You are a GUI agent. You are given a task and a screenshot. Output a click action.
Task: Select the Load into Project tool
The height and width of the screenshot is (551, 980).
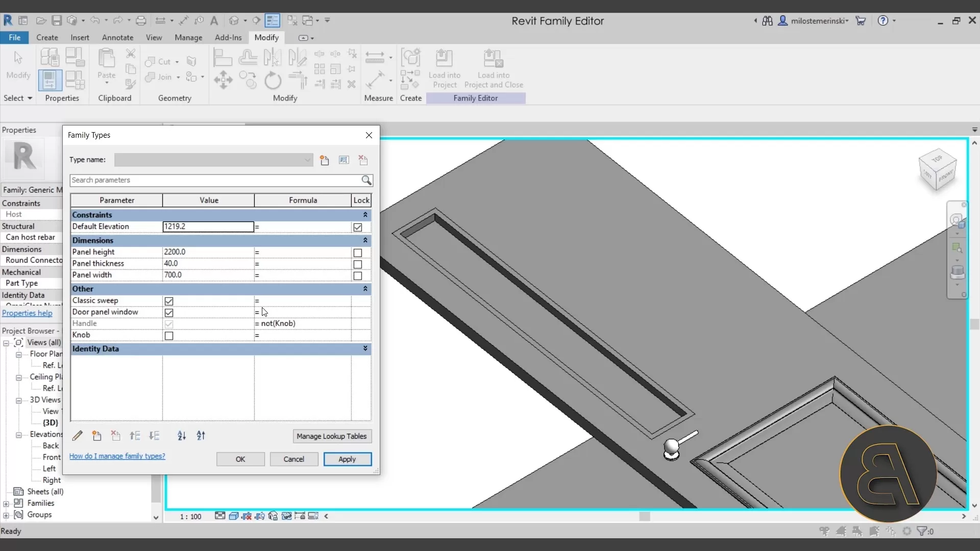coord(444,66)
